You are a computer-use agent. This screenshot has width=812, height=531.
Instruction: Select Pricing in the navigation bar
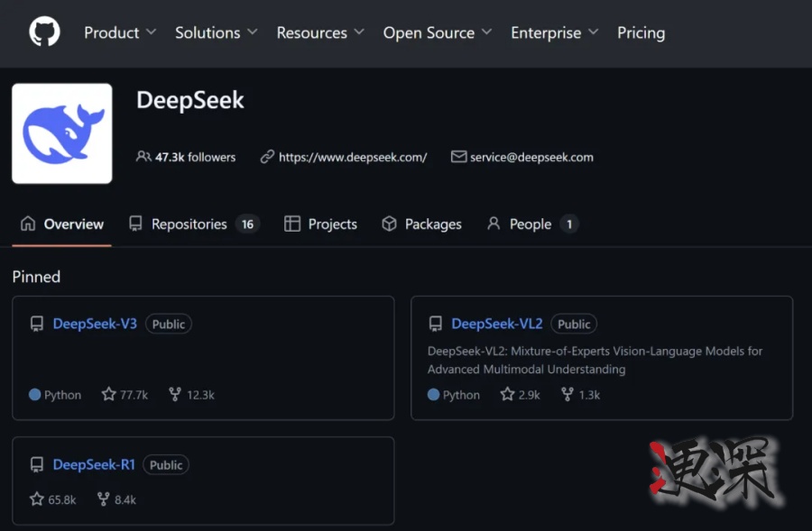coord(641,32)
